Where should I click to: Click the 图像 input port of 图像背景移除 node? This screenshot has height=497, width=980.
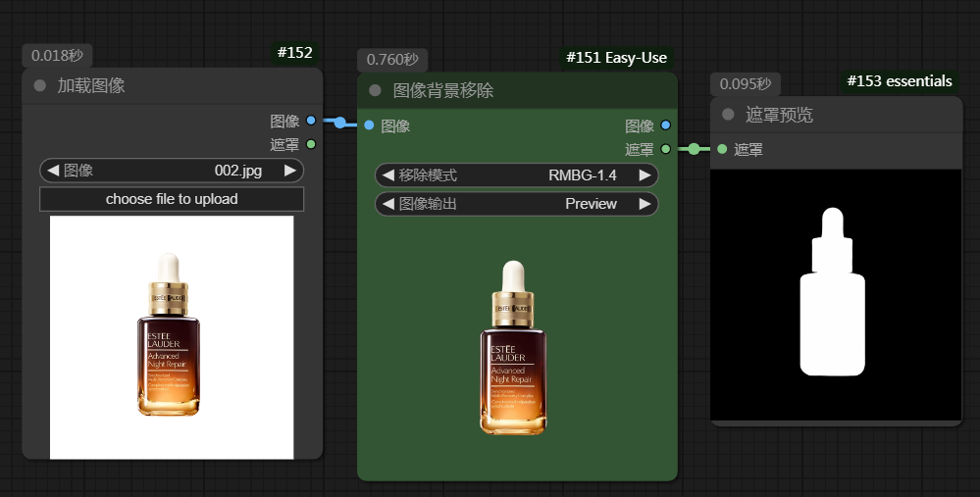click(x=369, y=125)
